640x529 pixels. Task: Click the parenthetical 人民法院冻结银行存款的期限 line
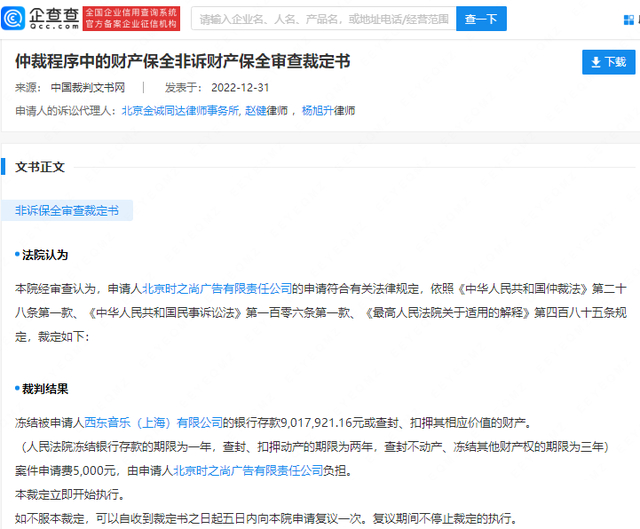coord(315,447)
